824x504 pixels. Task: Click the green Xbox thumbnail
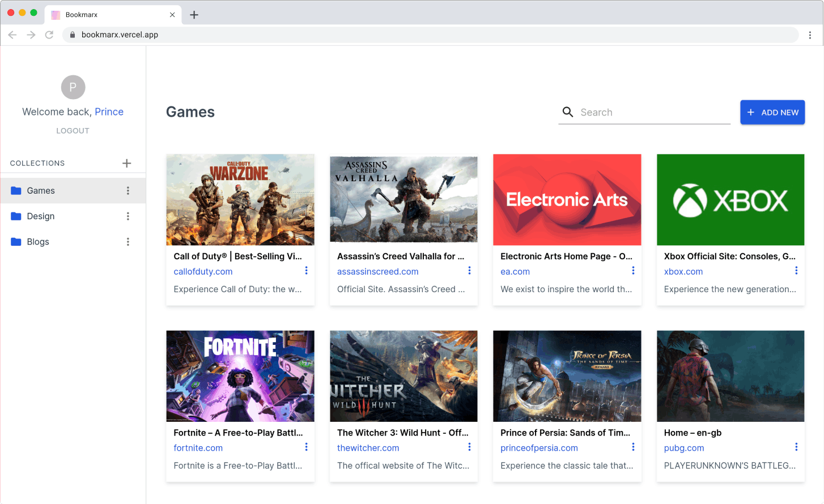click(730, 200)
